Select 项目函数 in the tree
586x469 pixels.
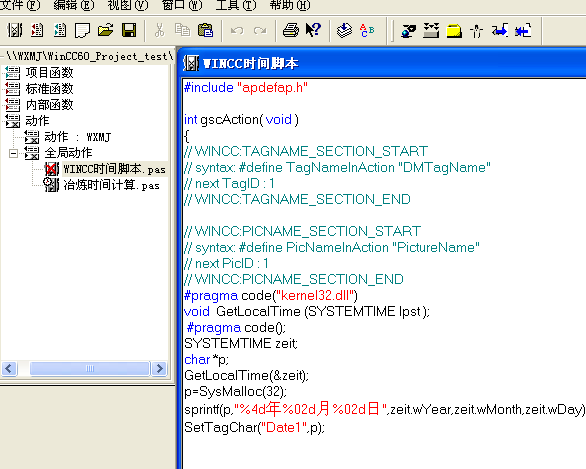(49, 72)
